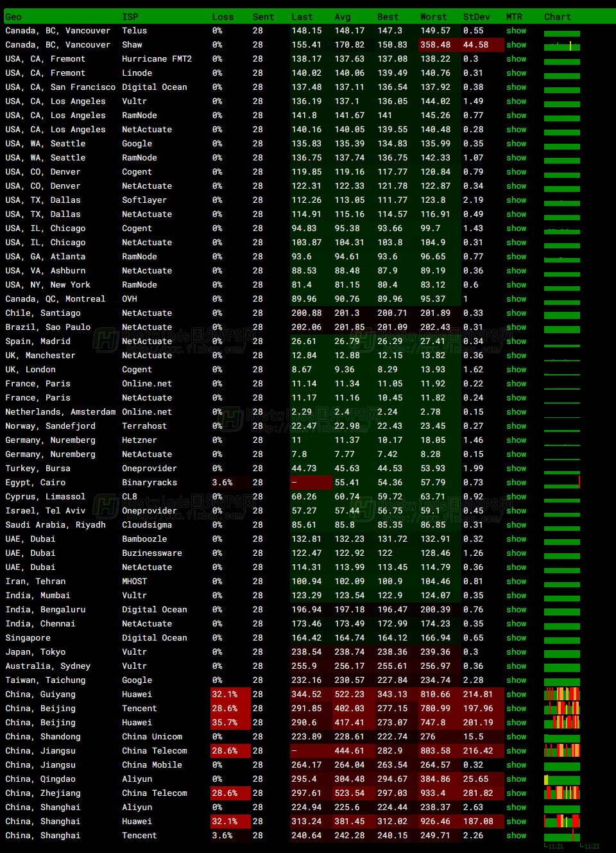Click the Sent column header
The width and height of the screenshot is (616, 853).
pos(263,17)
